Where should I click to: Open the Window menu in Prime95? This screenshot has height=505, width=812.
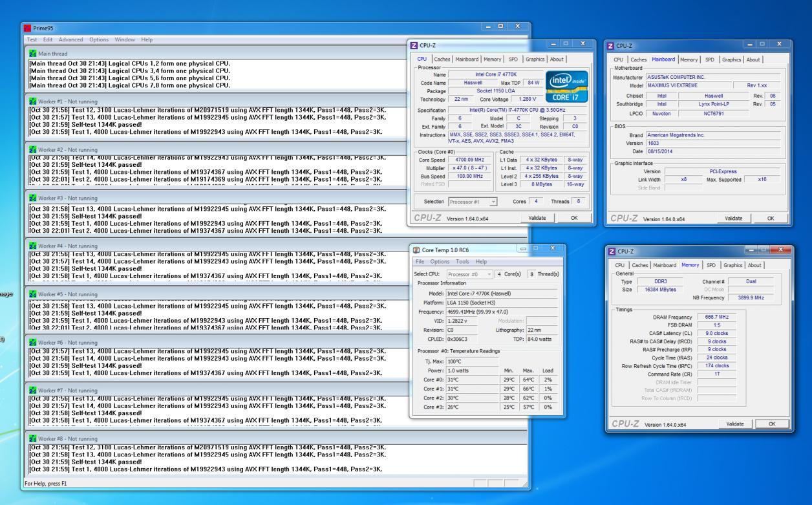(125, 39)
